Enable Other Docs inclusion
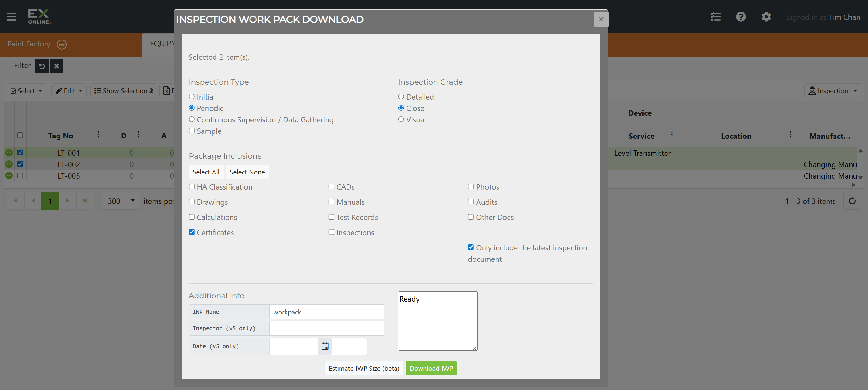868x390 pixels. pyautogui.click(x=471, y=217)
